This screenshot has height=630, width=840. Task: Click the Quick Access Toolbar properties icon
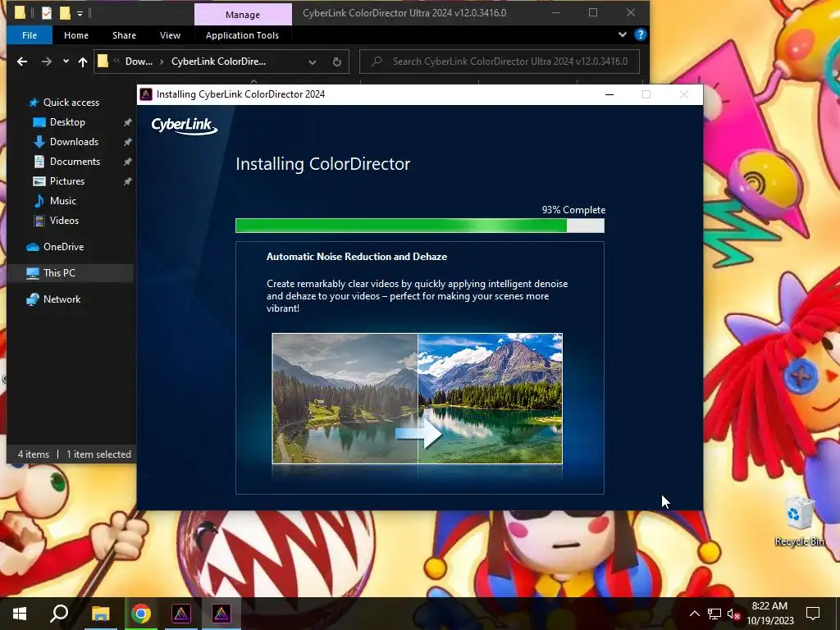tap(46, 12)
